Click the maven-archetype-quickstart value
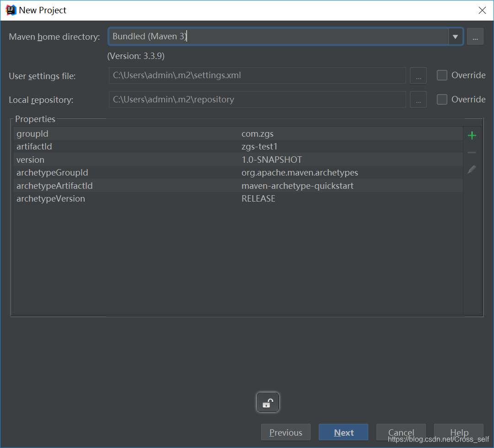494x448 pixels. 297,186
